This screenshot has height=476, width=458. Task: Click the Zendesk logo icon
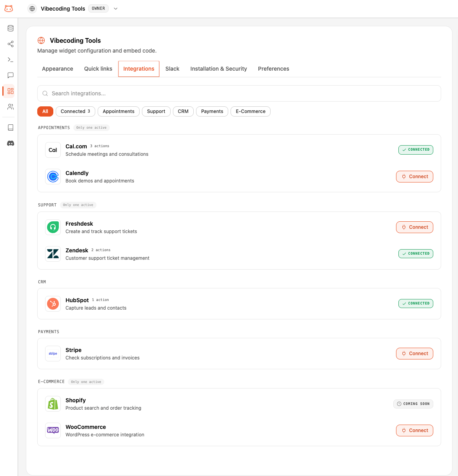[53, 254]
